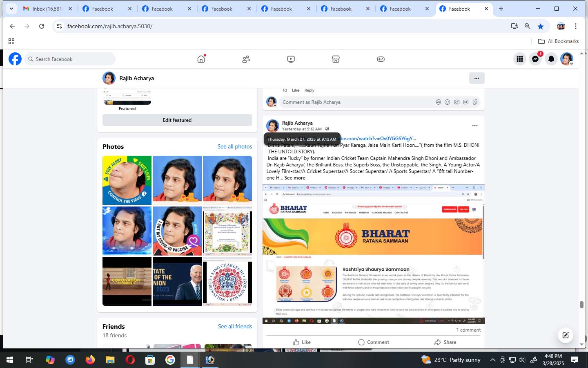The image size is (588, 368).
Task: Open the Rajib Acharya post author name
Action: (x=297, y=123)
